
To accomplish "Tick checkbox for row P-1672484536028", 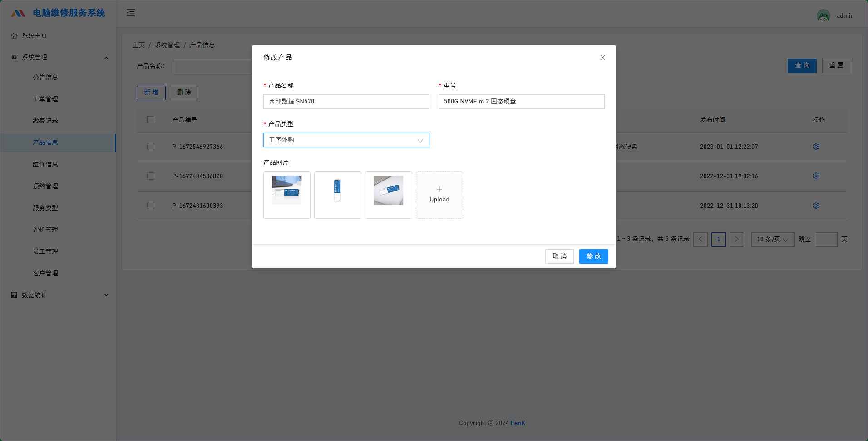I will coord(151,176).
